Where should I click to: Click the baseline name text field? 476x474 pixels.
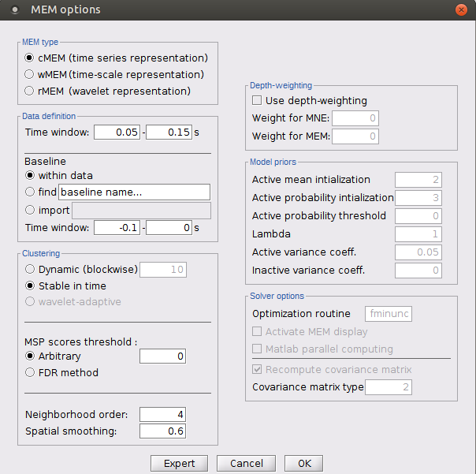pos(134,192)
